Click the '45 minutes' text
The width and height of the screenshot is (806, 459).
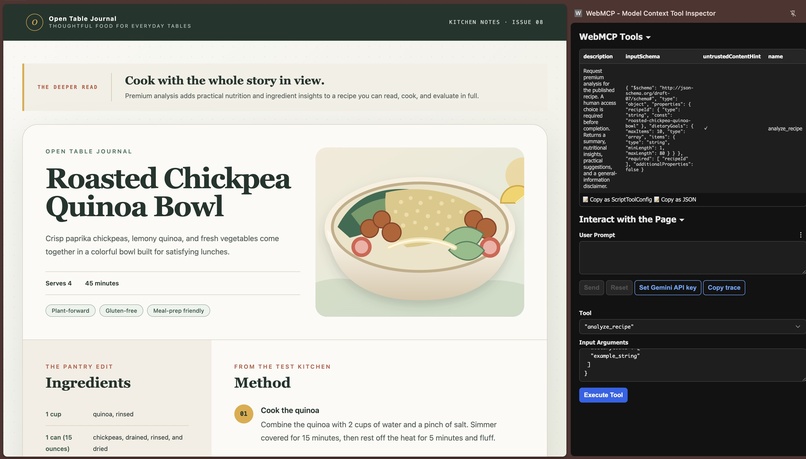point(102,283)
